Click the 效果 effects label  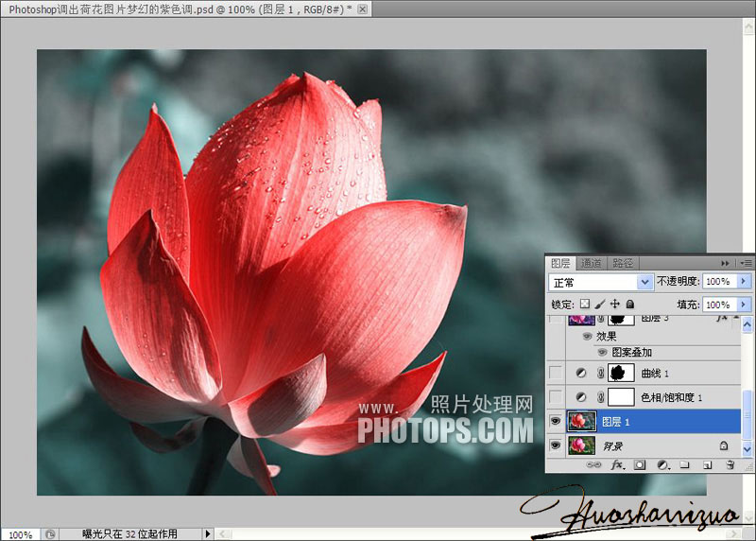click(x=606, y=337)
